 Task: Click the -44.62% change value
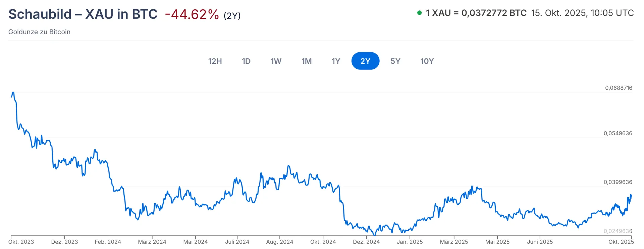click(x=192, y=14)
